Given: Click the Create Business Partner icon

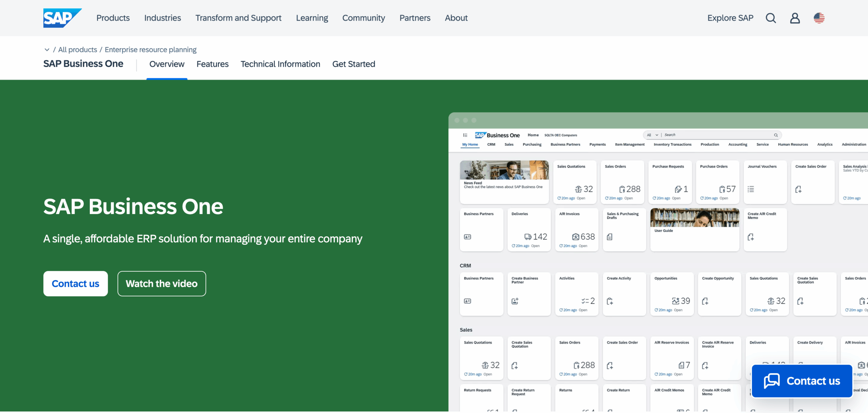Looking at the screenshot, I should click(515, 301).
